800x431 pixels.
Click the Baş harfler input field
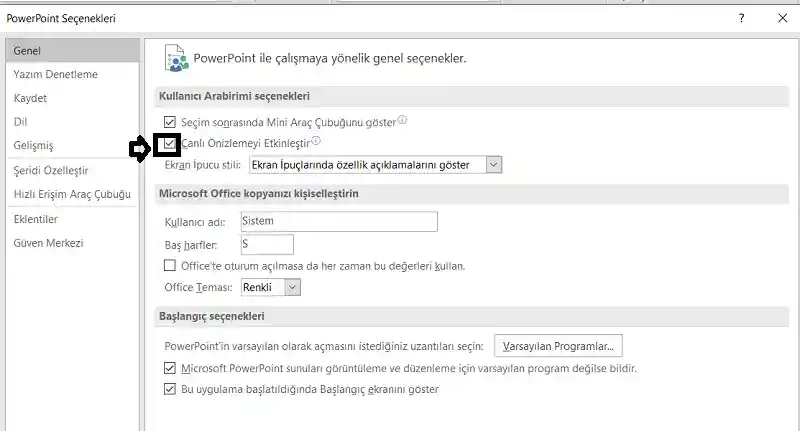267,244
